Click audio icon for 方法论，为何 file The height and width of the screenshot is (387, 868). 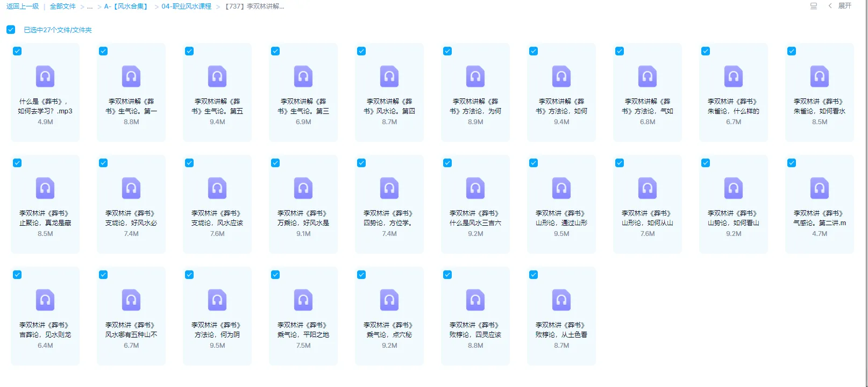(475, 76)
